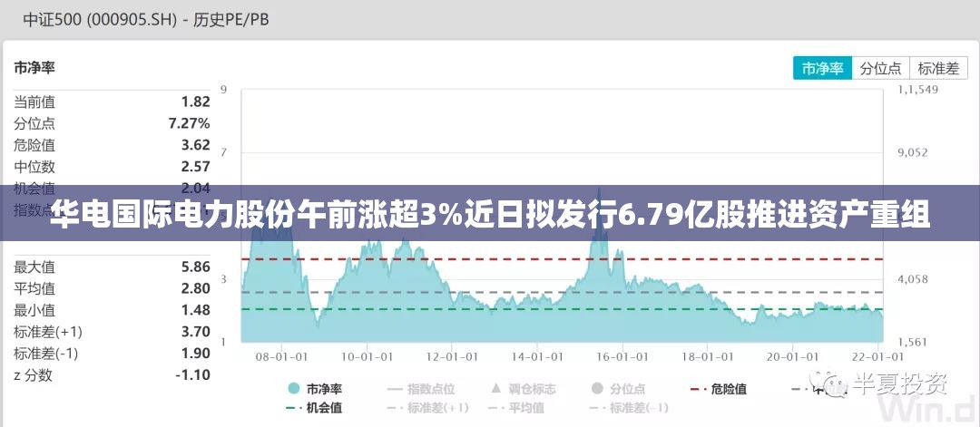
Task: Click the 22-01-01 date axis label
Action: [x=878, y=356]
